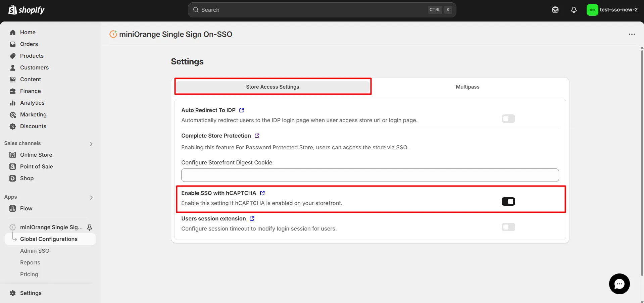Screen dimensions: 644x303
Task: Open the three-dot more actions menu
Action: pos(632,34)
